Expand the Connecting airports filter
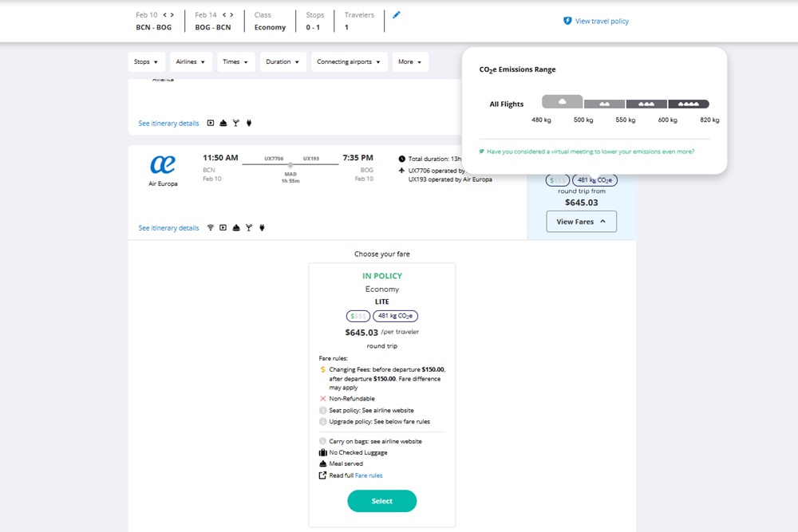798x532 pixels. click(x=349, y=61)
